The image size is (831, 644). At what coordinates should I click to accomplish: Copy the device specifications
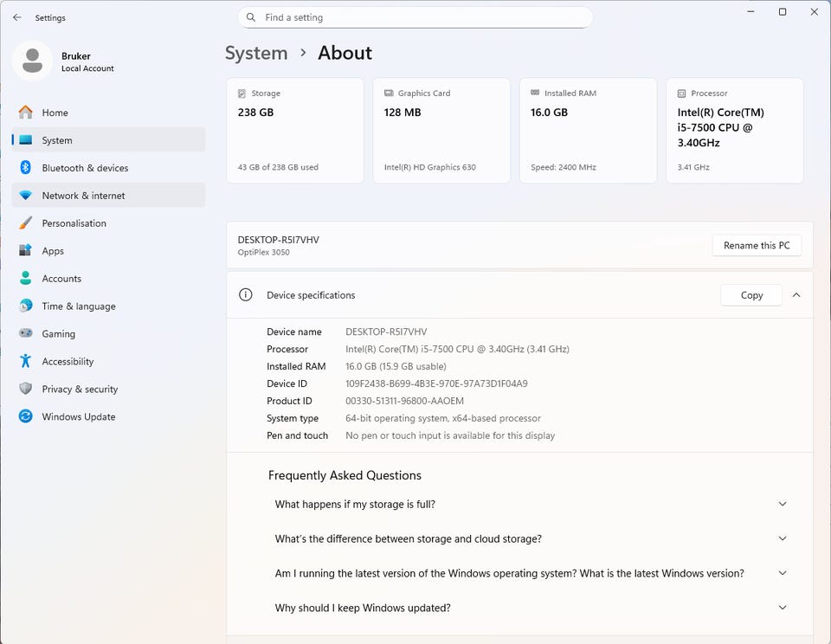tap(751, 295)
